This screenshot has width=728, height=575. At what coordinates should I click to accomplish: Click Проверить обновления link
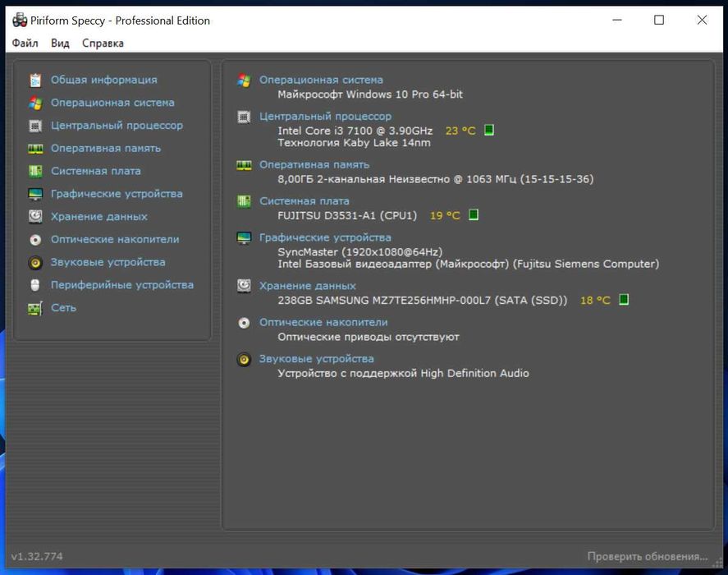pos(648,556)
